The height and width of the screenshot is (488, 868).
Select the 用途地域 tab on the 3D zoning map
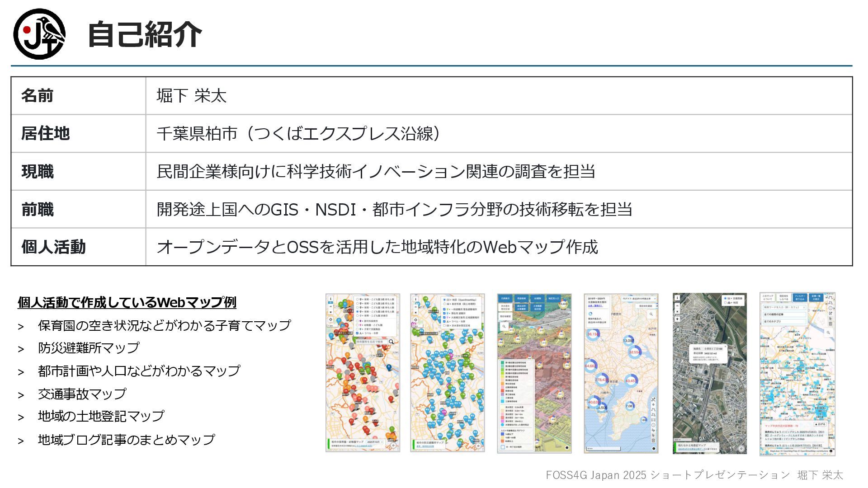[521, 299]
